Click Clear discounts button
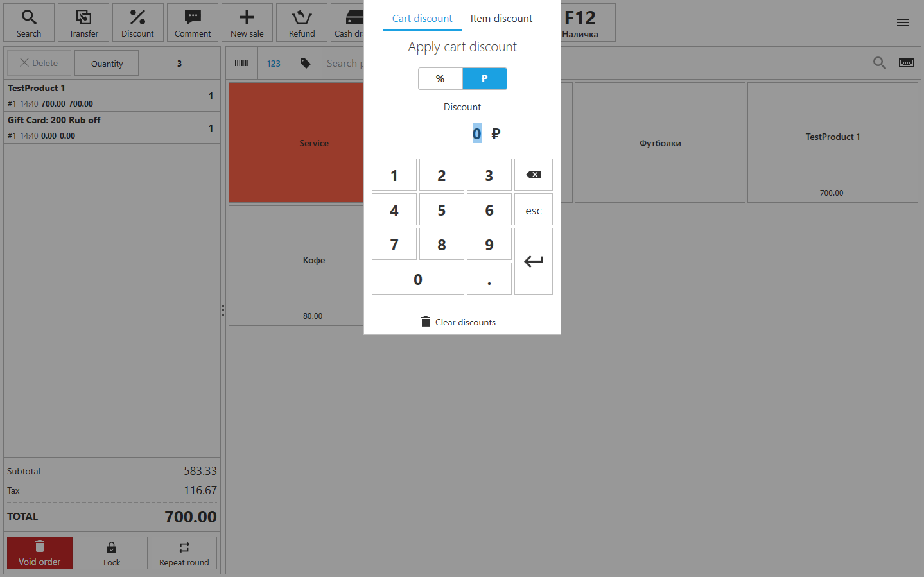This screenshot has width=924, height=577. click(458, 322)
